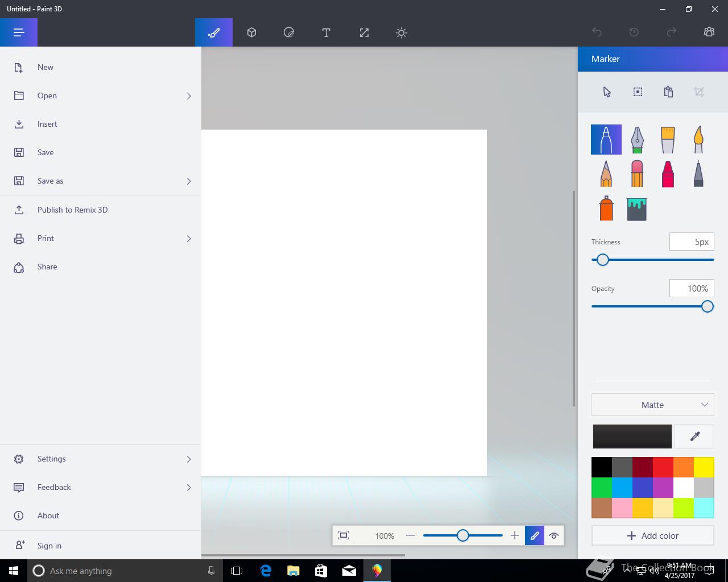Toggle the hamburger menu button

[x=19, y=33]
